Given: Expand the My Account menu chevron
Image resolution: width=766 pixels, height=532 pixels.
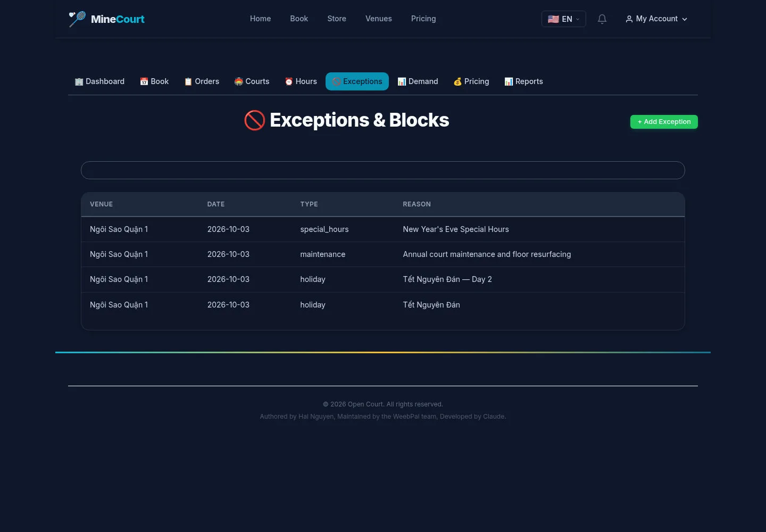Looking at the screenshot, I should tap(685, 19).
